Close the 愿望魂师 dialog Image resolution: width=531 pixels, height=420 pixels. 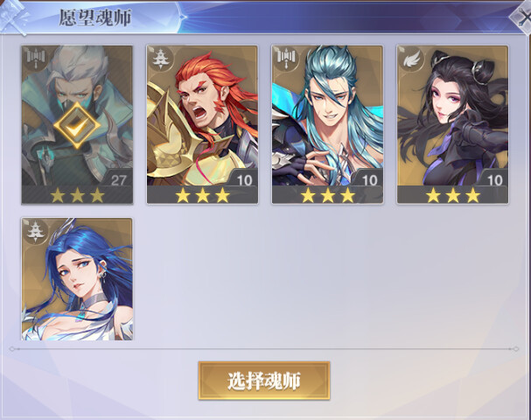coord(523,17)
